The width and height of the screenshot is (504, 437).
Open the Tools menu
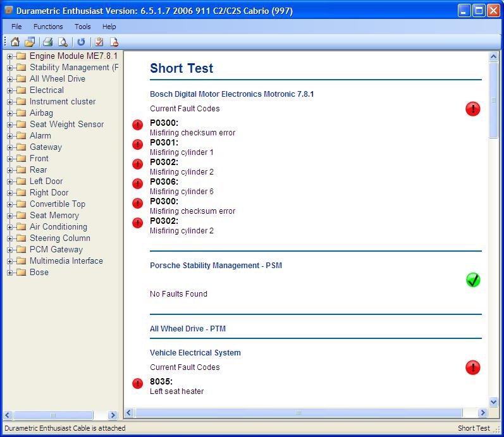point(83,27)
